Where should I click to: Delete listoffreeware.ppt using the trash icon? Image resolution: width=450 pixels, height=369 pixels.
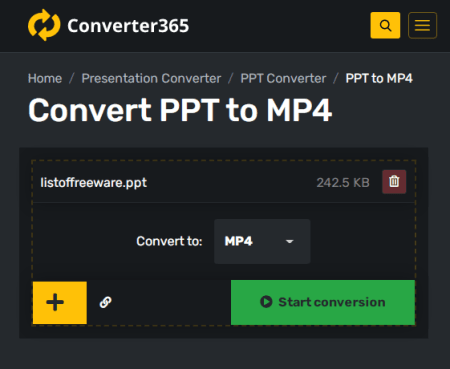tap(394, 182)
